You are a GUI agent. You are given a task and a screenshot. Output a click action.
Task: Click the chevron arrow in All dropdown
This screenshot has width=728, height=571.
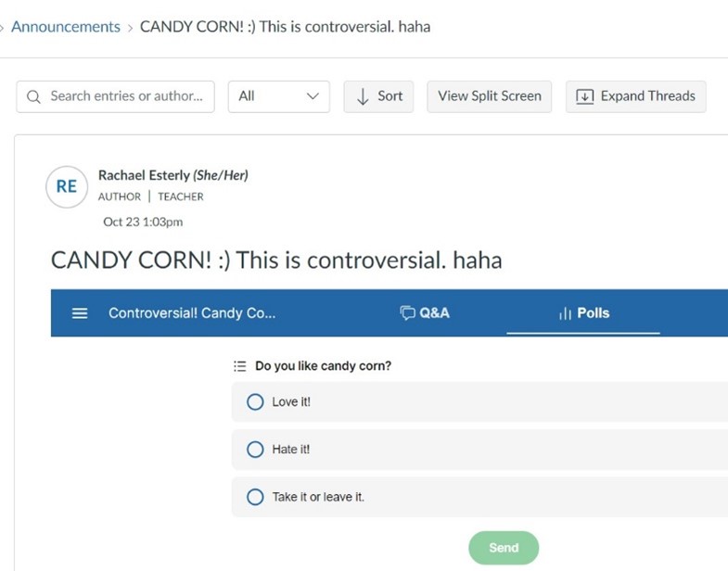pyautogui.click(x=313, y=96)
